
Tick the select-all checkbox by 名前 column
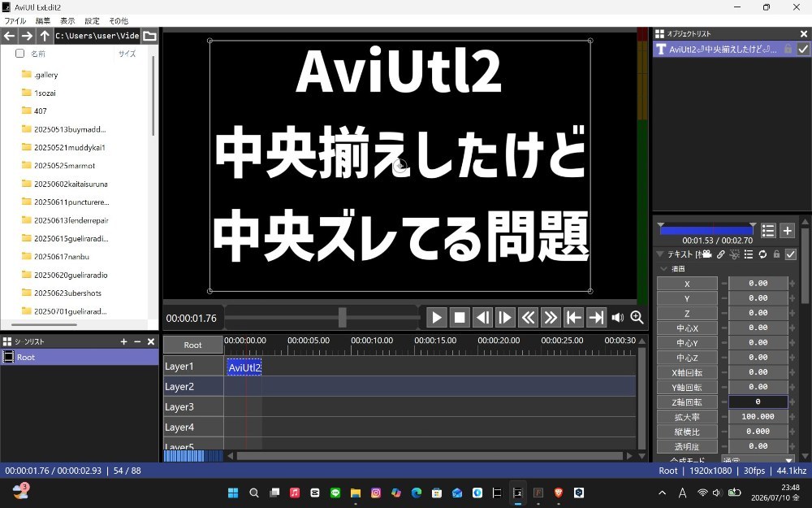point(19,54)
